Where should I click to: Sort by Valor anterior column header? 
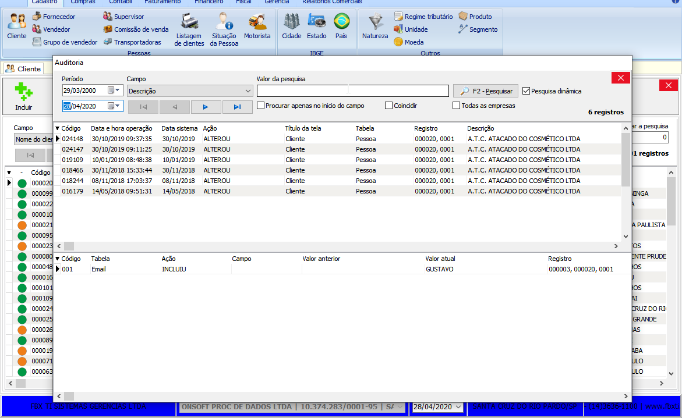coord(321,258)
